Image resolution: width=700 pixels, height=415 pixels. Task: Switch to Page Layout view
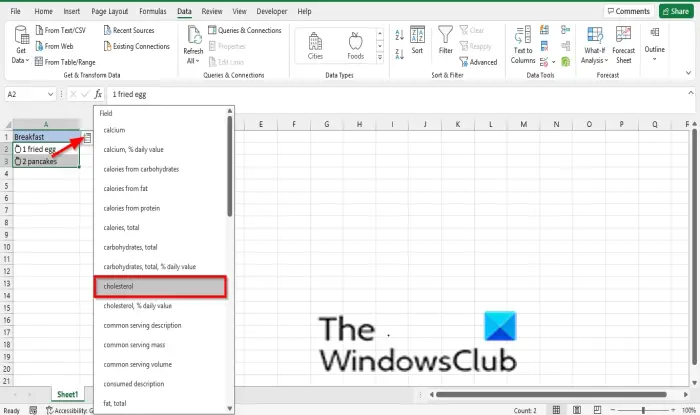[577, 410]
